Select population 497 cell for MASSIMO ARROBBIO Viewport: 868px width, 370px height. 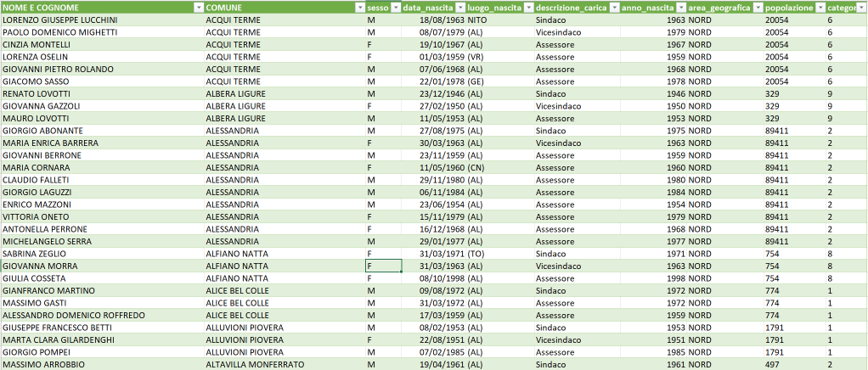(774, 365)
